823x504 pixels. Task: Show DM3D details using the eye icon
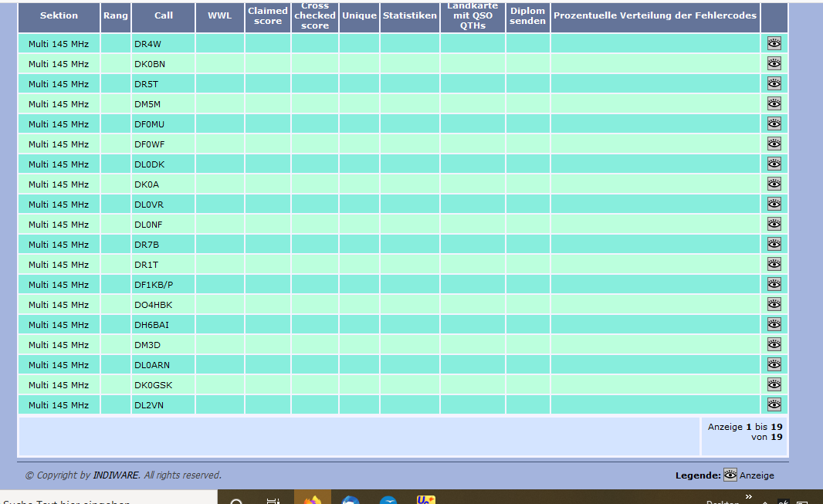(774, 344)
